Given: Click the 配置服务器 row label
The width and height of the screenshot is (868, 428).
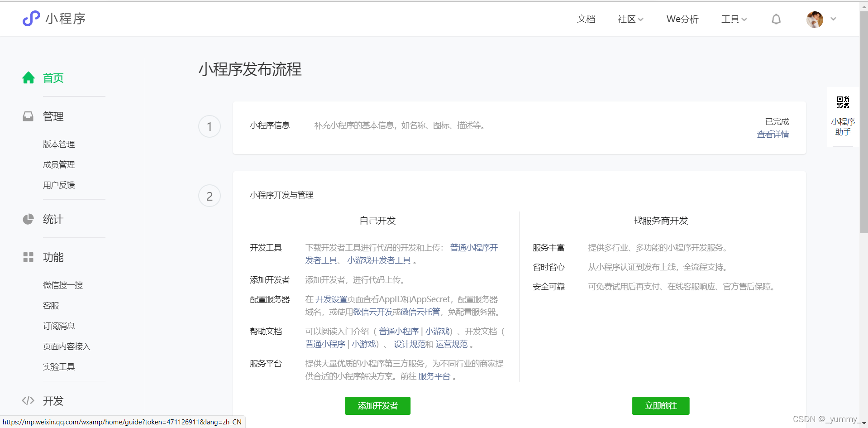Looking at the screenshot, I should pos(270,299).
